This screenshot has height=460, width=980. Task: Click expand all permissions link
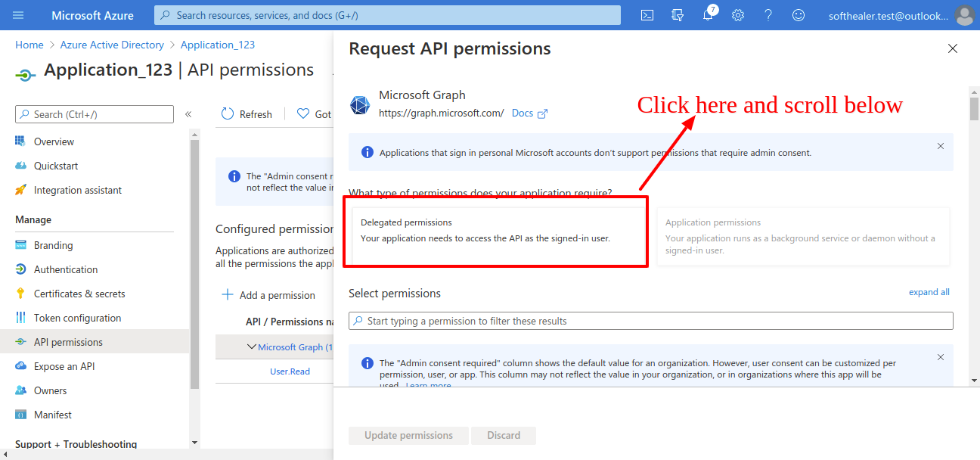pos(929,292)
